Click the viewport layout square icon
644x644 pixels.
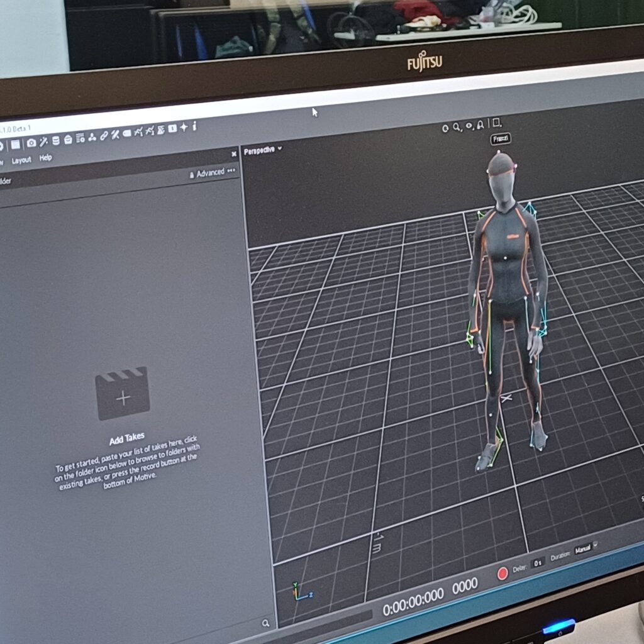(497, 123)
